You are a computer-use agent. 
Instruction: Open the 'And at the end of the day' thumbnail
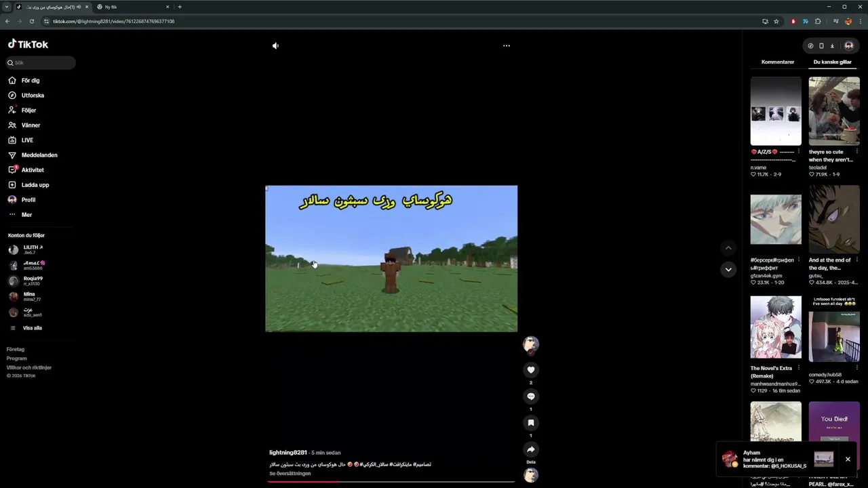(x=834, y=219)
